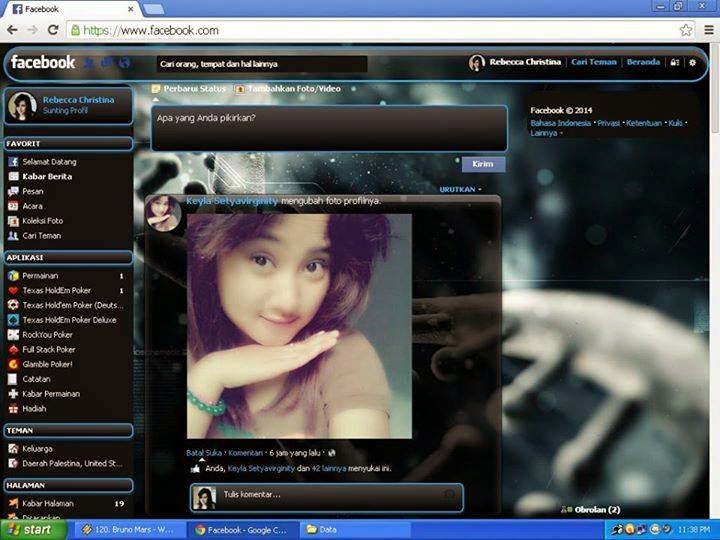Image resolution: width=720 pixels, height=540 pixels.
Task: Click the Ketentuan footer link
Action: tap(644, 123)
